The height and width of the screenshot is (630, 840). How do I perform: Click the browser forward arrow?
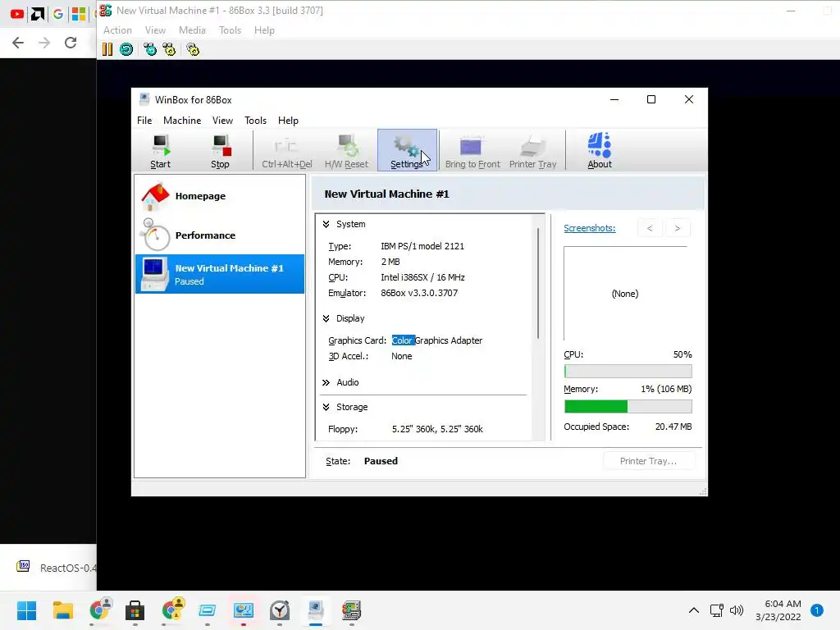click(44, 43)
